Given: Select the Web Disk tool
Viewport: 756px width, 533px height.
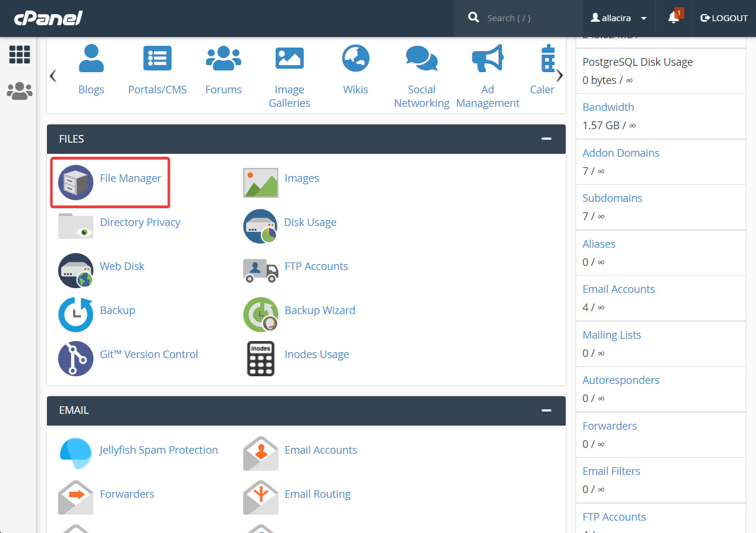Looking at the screenshot, I should 122,266.
